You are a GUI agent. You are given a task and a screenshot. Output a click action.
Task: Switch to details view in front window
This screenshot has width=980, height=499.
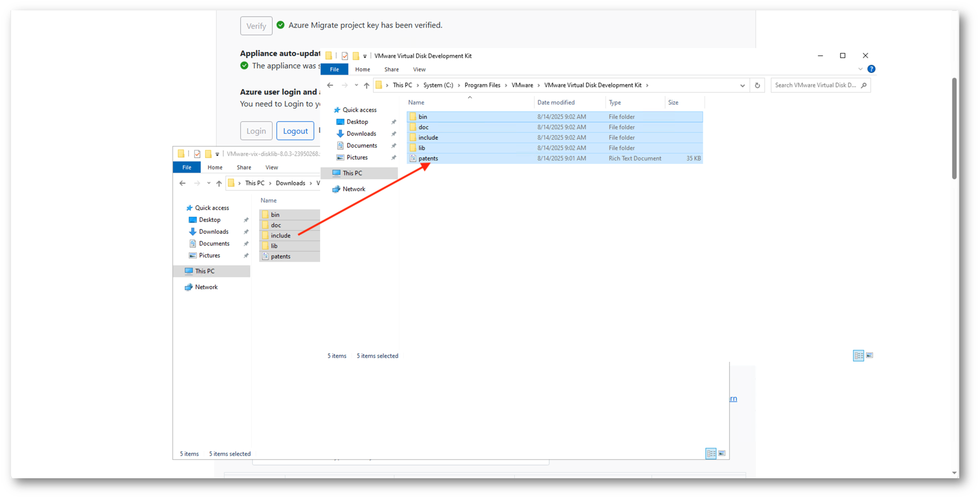coord(858,355)
